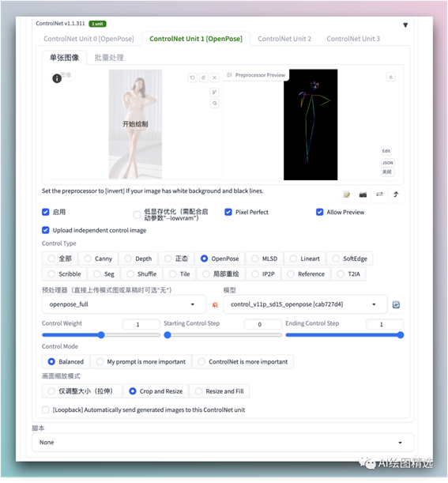Disable the Pixel Perfect checkbox
The width and height of the screenshot is (448, 483).
pos(228,212)
